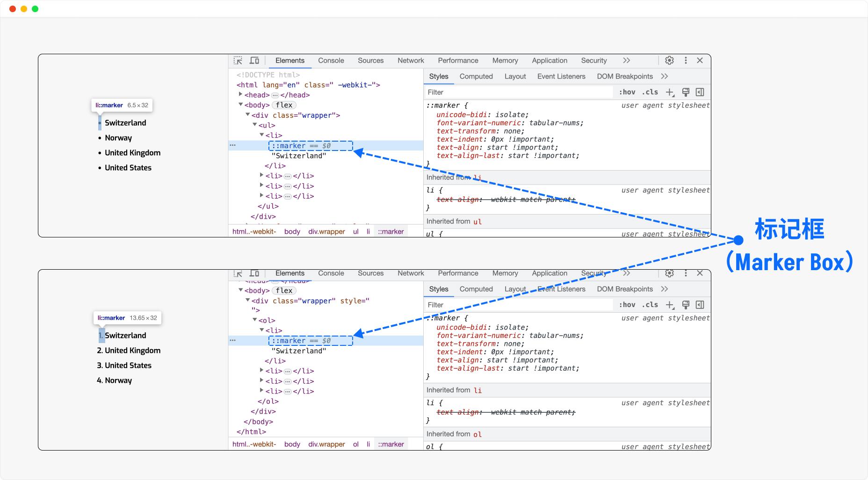Focus Styles Filter field in bulleted-list DevTools
This screenshot has height=480, width=868.
519,93
